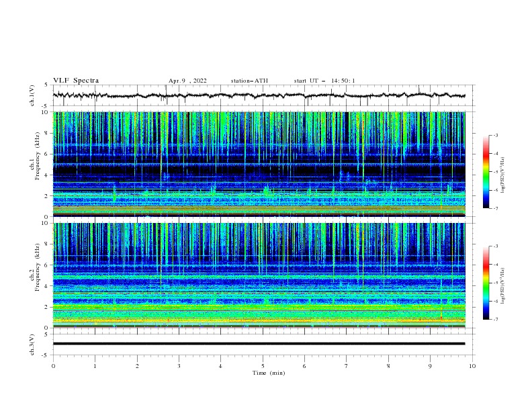Image resolution: width=532 pixels, height=411 pixels.
Task: Click the ch.2 spectrogram color scale bar
Action: (486, 283)
